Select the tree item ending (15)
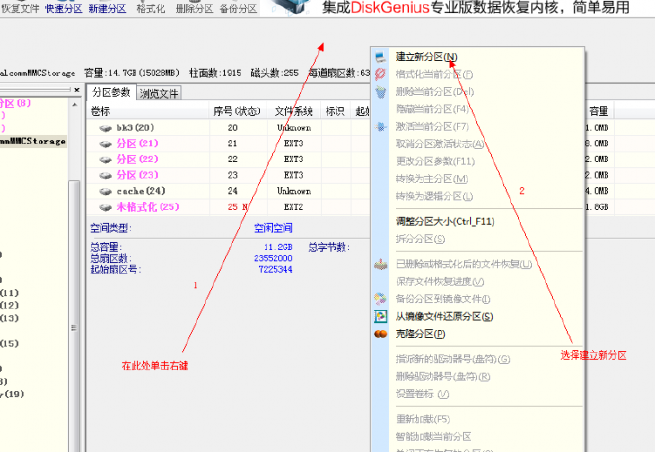Viewport: 655px width, 452px height. 10,343
